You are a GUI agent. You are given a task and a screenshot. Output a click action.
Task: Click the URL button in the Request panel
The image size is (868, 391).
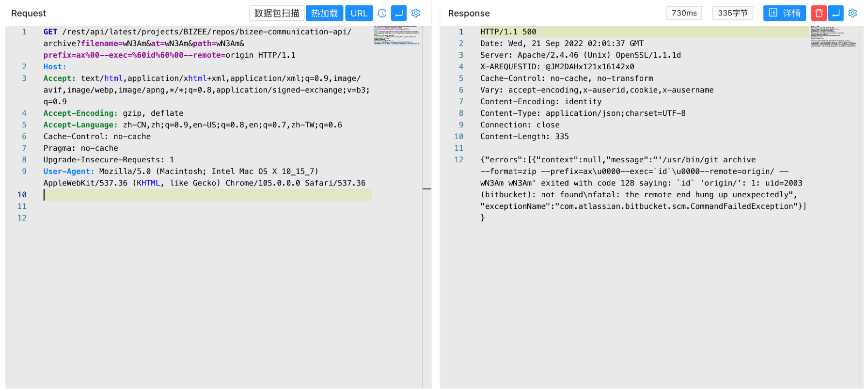point(359,13)
